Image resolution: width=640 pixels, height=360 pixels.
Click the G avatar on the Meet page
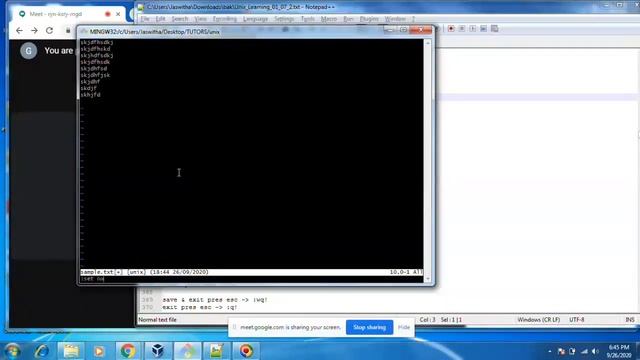point(29,51)
